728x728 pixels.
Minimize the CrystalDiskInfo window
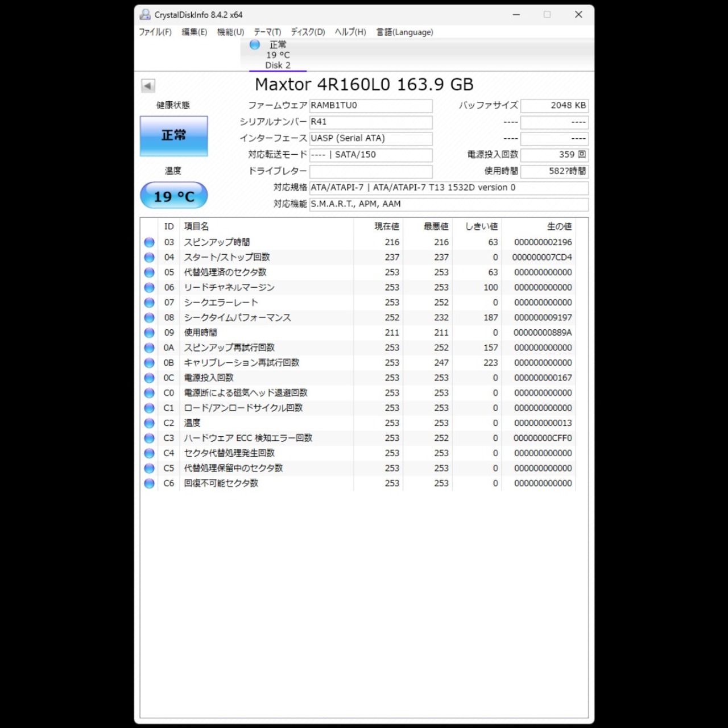pyautogui.click(x=516, y=15)
